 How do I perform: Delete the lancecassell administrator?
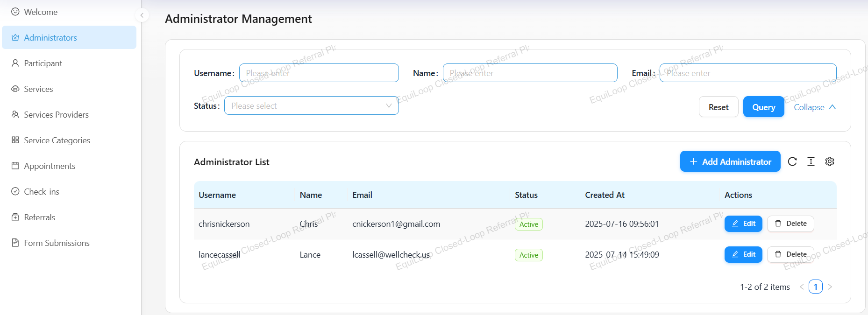(790, 254)
